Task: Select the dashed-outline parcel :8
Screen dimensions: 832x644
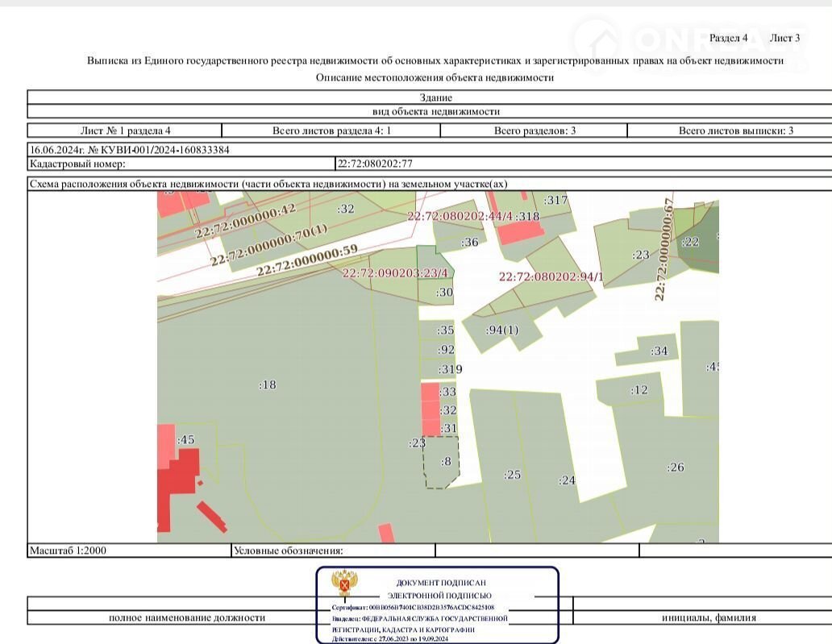Action: [x=444, y=462]
